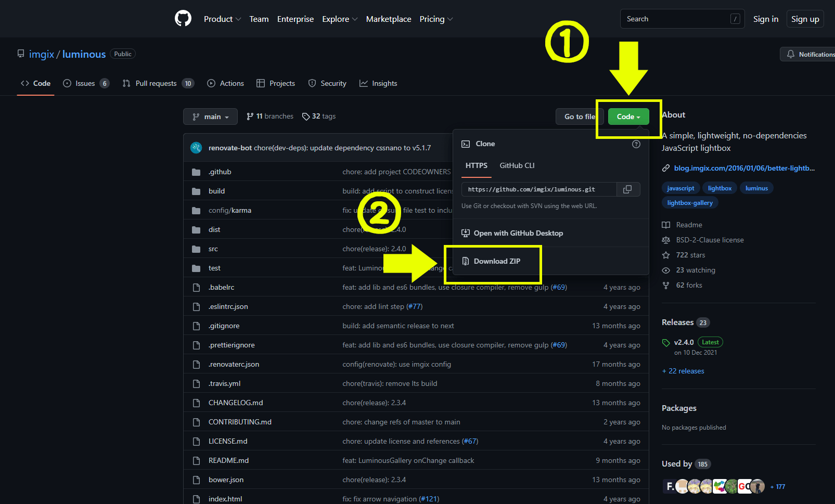Open the + 22 releases link
The image size is (835, 504).
[x=683, y=371]
